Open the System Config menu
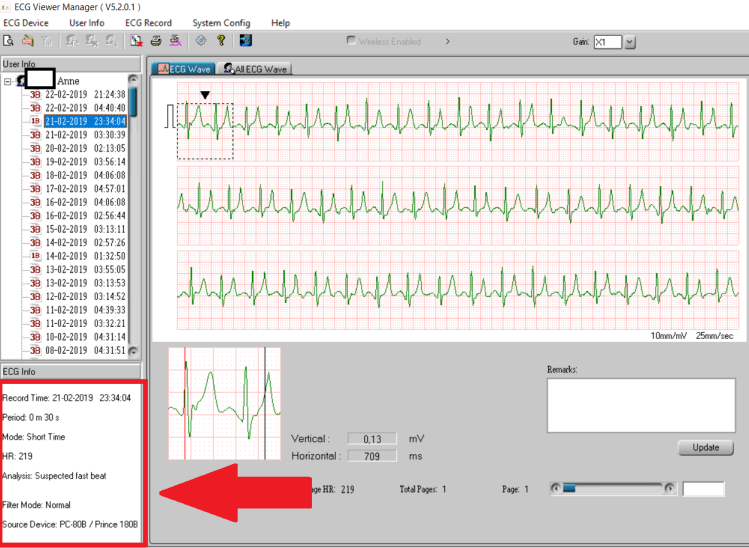Viewport: 749px width, 548px height. pyautogui.click(x=221, y=22)
